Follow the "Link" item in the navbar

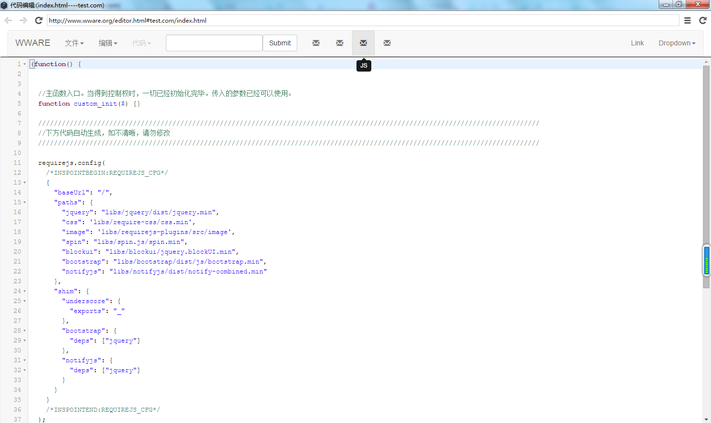[637, 43]
